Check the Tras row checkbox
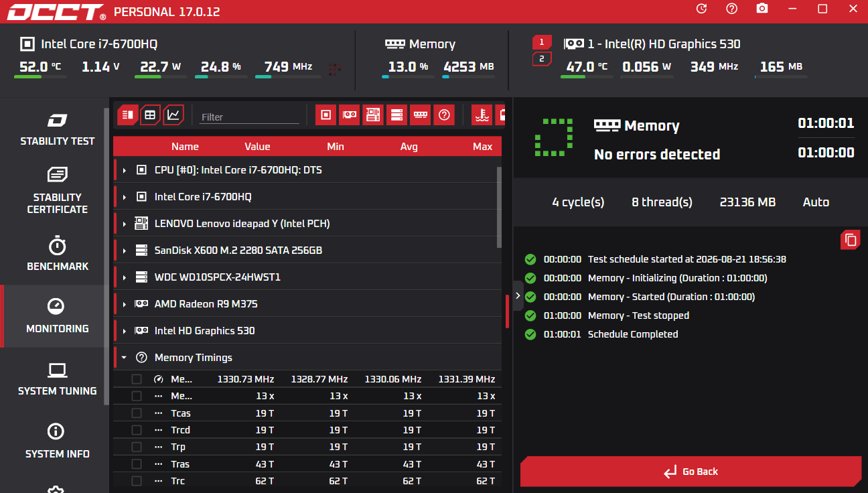868x493 pixels. (137, 464)
